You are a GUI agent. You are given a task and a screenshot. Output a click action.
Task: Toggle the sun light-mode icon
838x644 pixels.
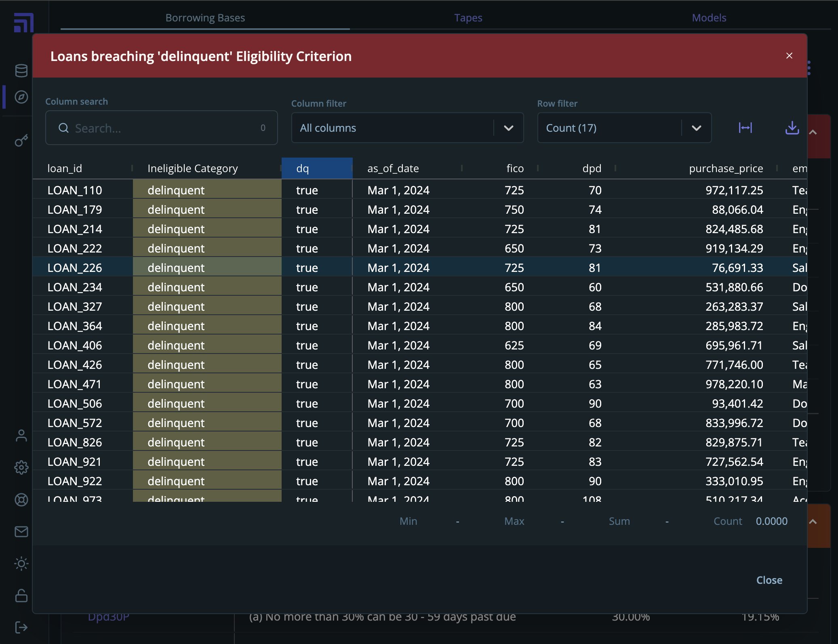(21, 564)
